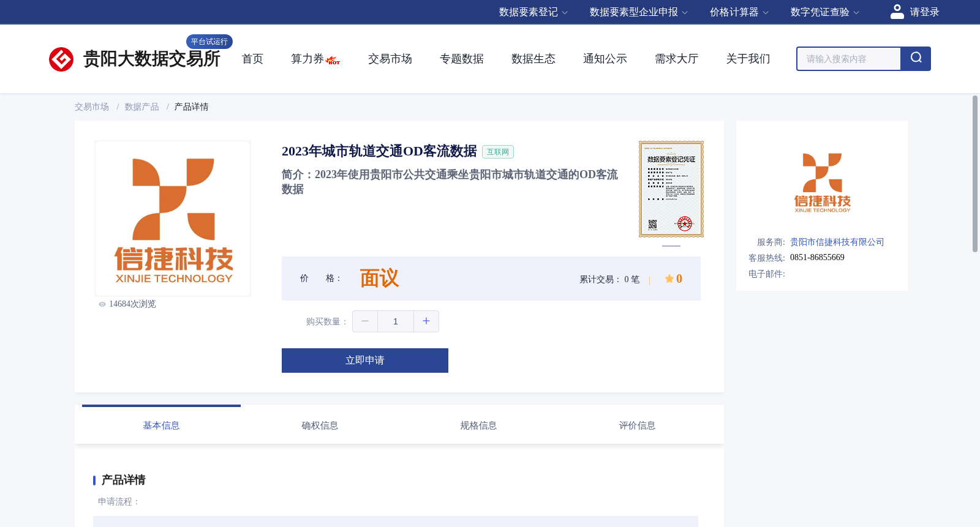Click the HOT flame badge on 算力券
This screenshot has width=980, height=527.
333,61
